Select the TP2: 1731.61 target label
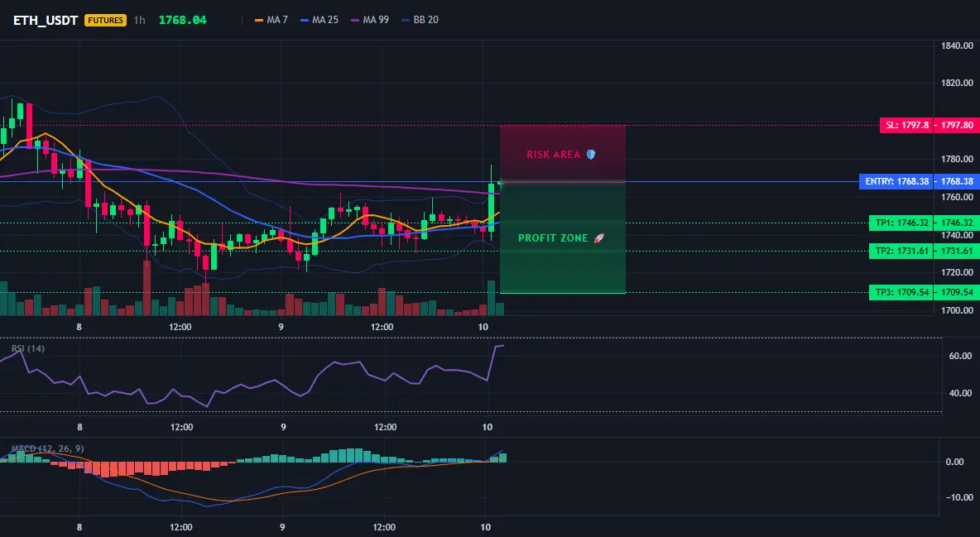The image size is (980, 537). 901,251
